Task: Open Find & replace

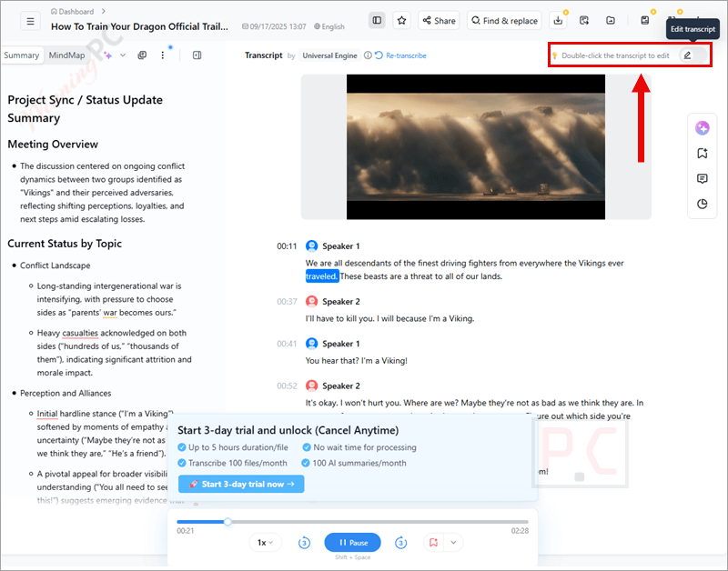Action: [x=504, y=20]
